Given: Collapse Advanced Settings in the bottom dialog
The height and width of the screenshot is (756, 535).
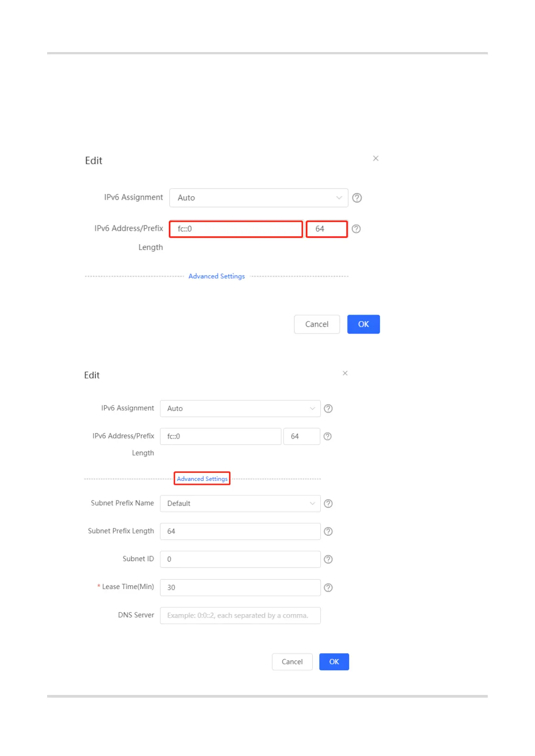Looking at the screenshot, I should (x=202, y=479).
